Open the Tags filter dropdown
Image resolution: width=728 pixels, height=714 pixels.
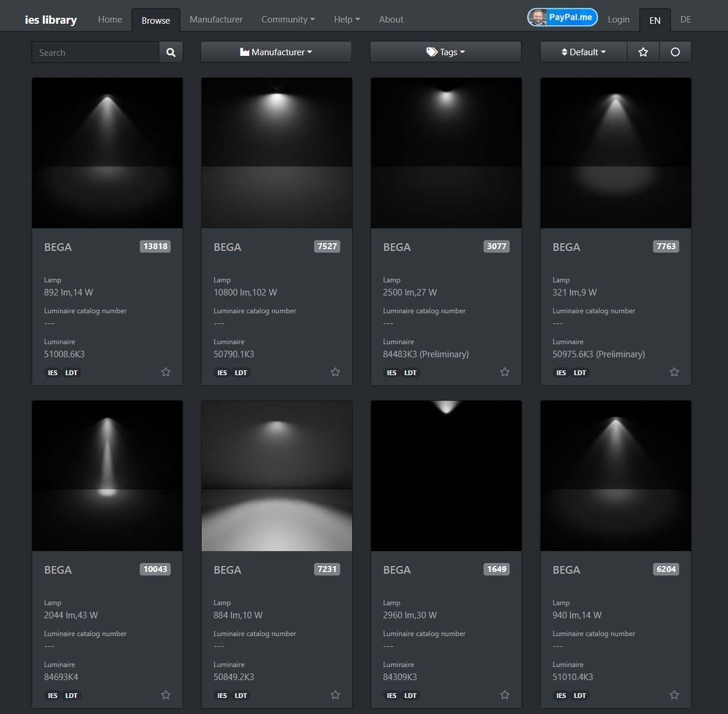click(445, 52)
